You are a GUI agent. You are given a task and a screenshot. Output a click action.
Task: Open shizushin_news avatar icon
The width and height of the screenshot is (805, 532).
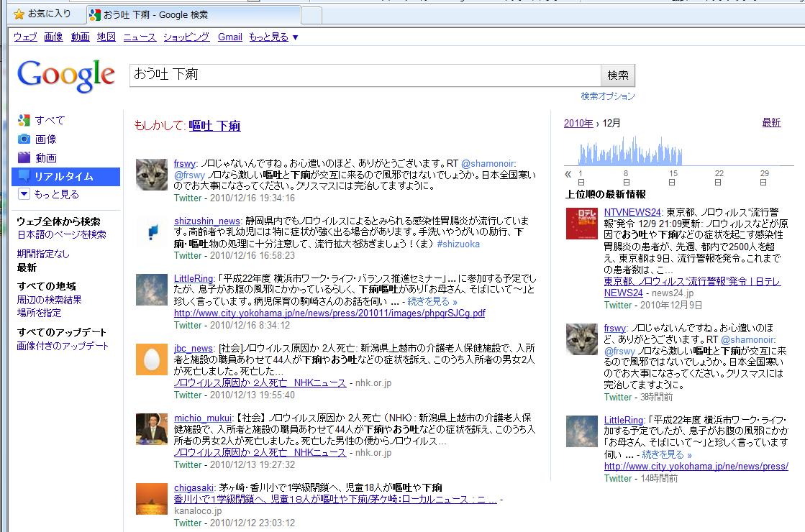pos(152,232)
